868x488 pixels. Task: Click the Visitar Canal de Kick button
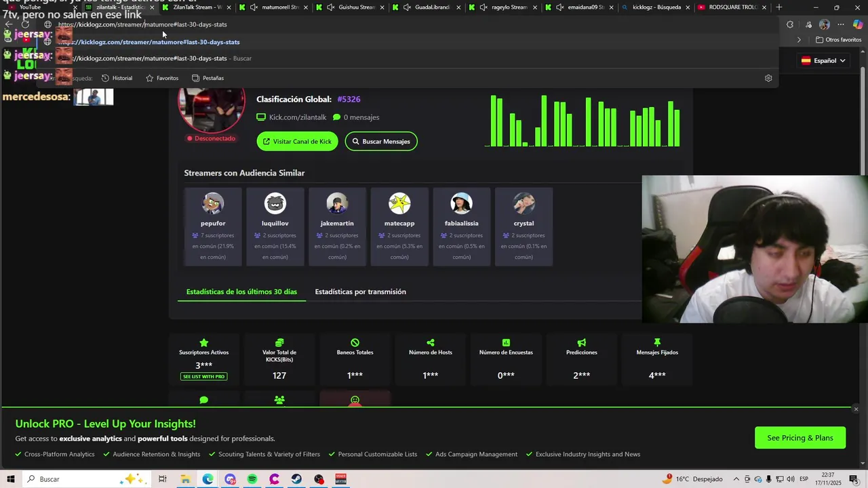click(x=297, y=141)
